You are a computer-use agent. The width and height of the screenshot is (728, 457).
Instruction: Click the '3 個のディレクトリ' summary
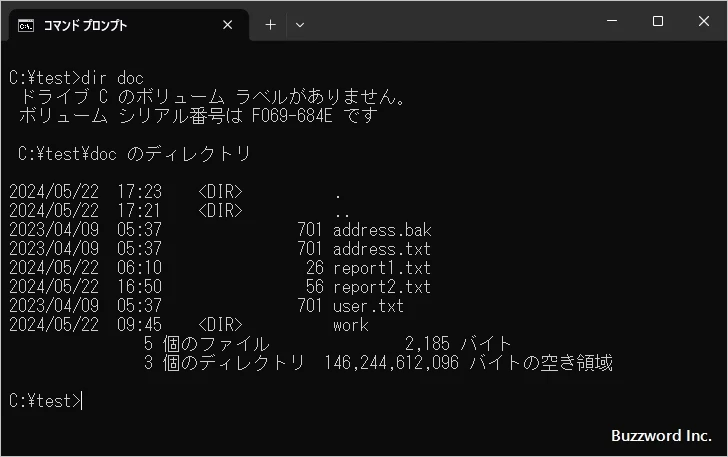tap(224, 363)
